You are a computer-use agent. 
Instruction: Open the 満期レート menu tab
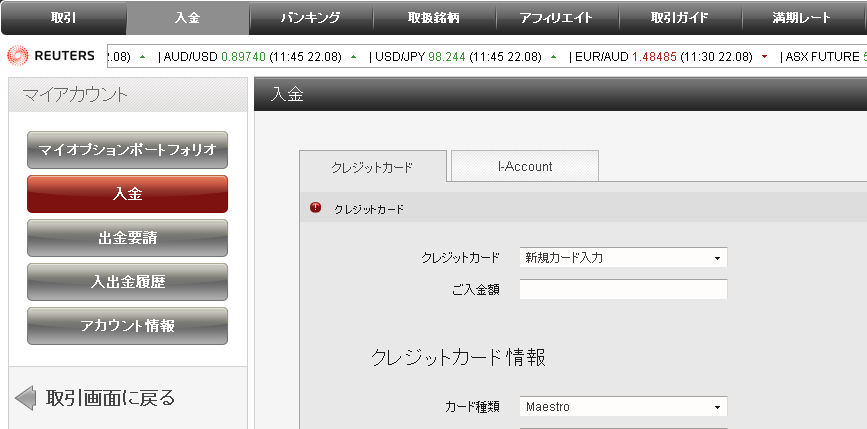[x=802, y=18]
